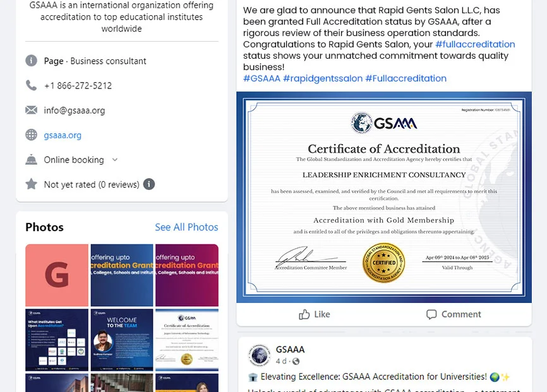Click the Photos section heading
Screen dimensions: 547x392
click(x=44, y=227)
